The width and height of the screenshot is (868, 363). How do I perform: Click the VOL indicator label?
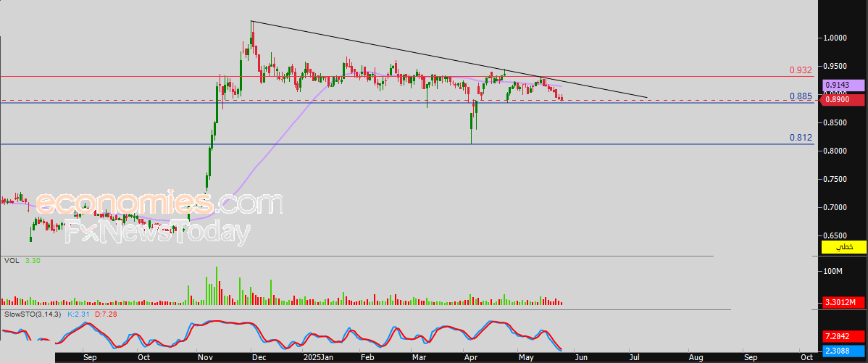coord(11,260)
